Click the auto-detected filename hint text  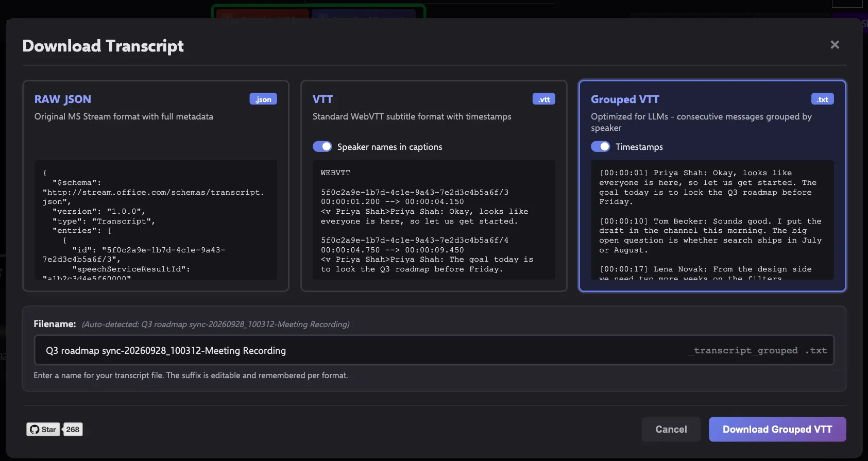[215, 325]
